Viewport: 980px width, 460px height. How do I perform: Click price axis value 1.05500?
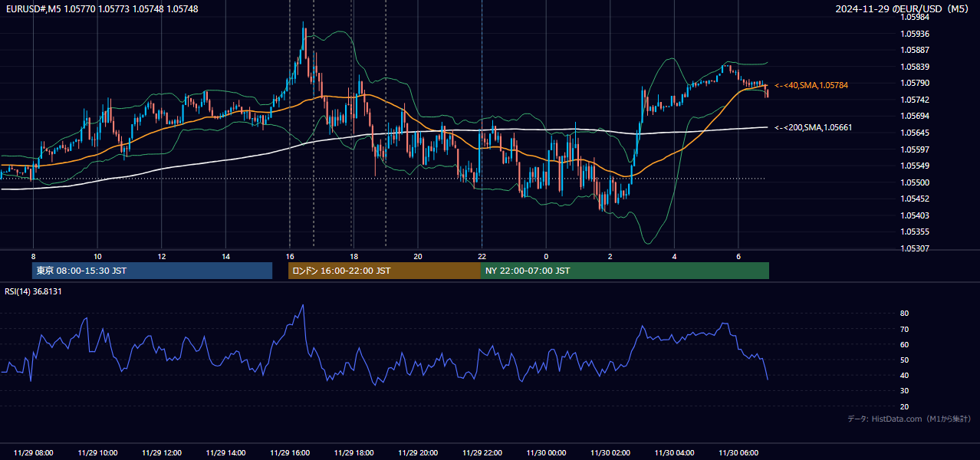(915, 182)
